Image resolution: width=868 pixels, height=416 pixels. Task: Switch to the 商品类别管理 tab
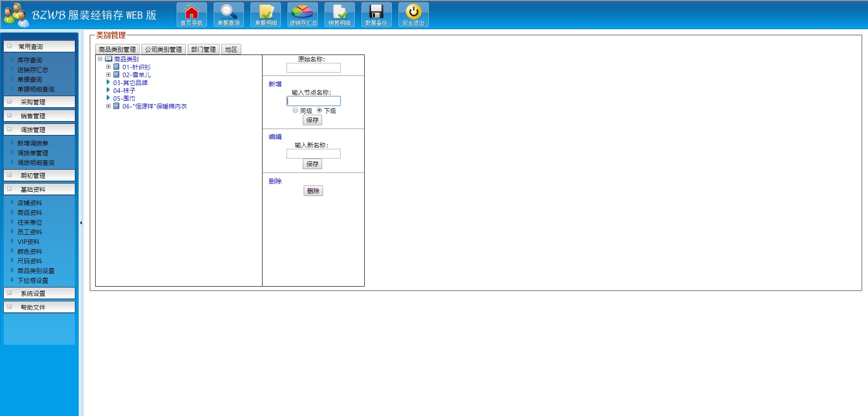[117, 49]
